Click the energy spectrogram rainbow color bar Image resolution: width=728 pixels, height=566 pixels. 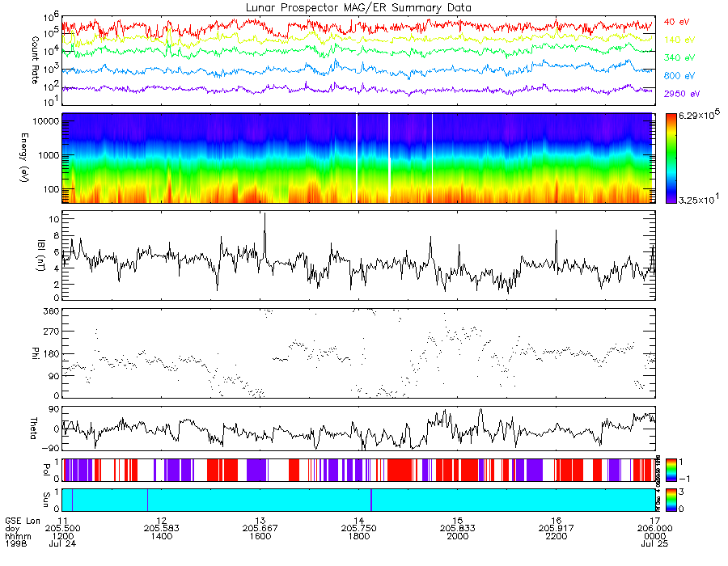tap(671, 158)
